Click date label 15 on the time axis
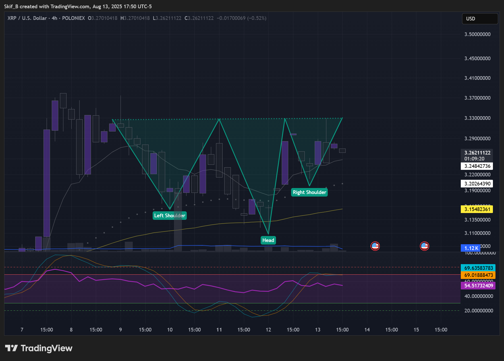The width and height of the screenshot is (504, 361). click(x=416, y=330)
